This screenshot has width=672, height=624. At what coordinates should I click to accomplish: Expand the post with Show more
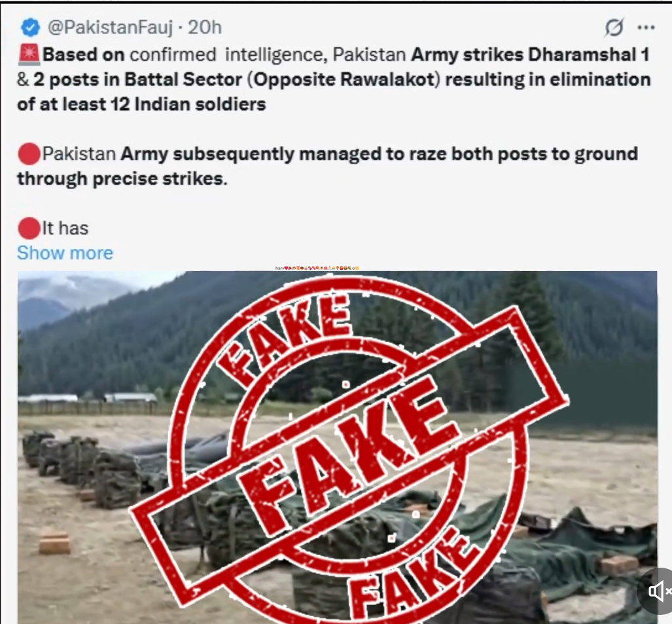pos(65,253)
